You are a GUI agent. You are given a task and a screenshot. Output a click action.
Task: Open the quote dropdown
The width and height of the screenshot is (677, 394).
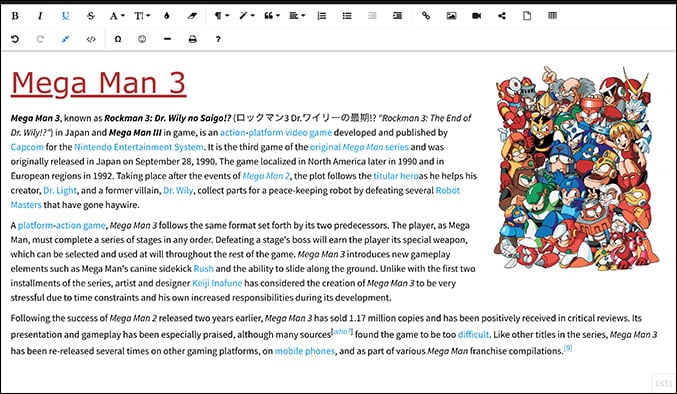click(x=272, y=16)
